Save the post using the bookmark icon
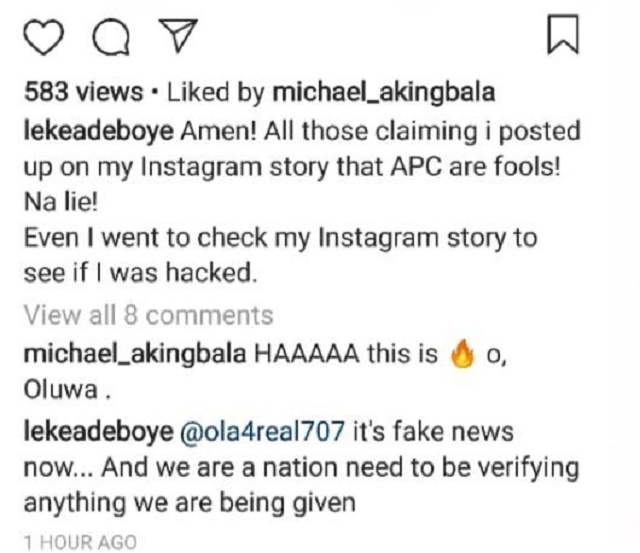Screen dimensions: 640x553 click(564, 37)
